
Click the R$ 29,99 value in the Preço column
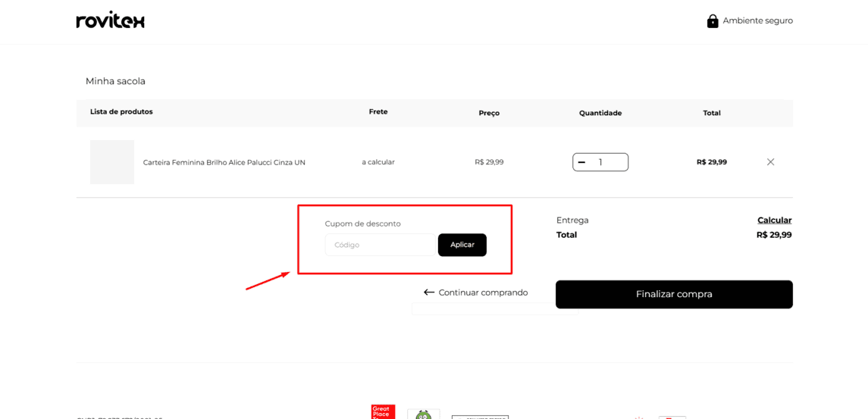[x=490, y=162]
